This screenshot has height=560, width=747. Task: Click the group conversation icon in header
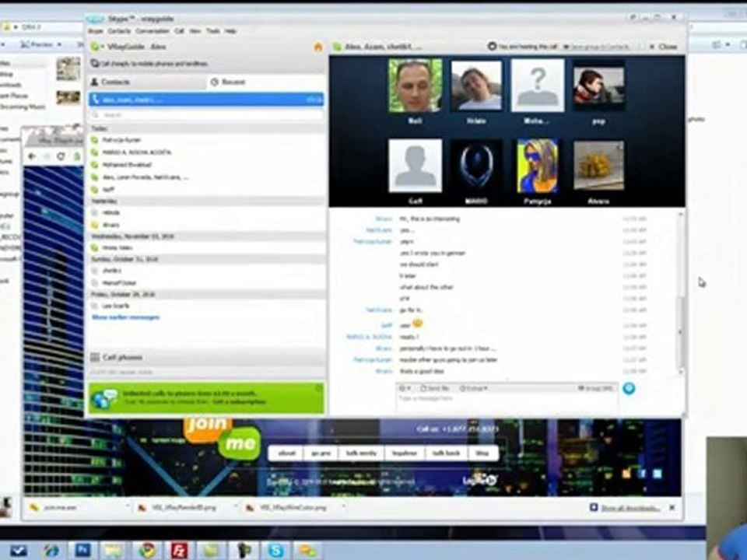tap(337, 47)
